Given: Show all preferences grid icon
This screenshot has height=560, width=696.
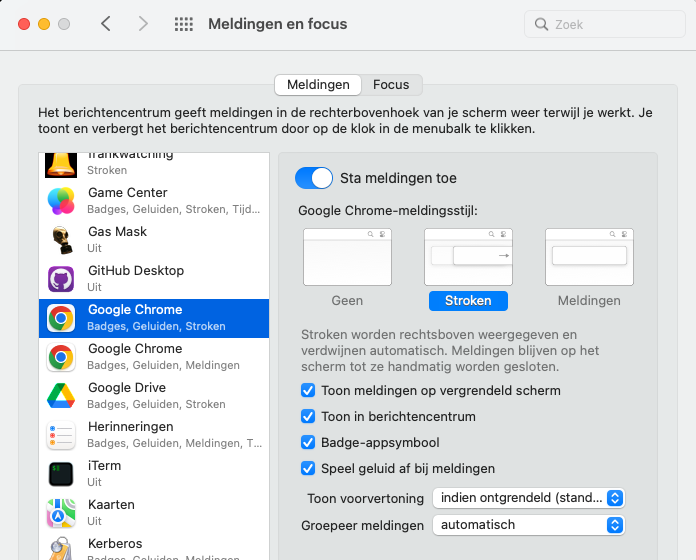Looking at the screenshot, I should click(183, 24).
